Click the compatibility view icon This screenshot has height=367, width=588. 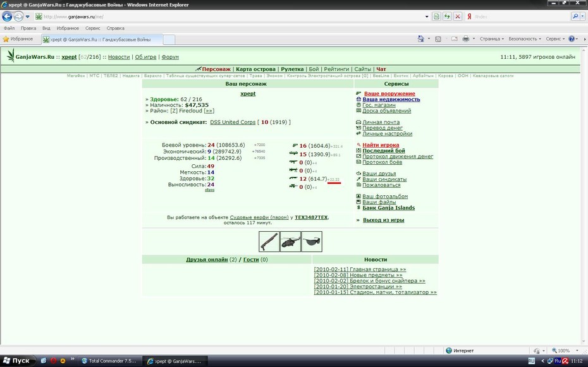[x=436, y=16]
